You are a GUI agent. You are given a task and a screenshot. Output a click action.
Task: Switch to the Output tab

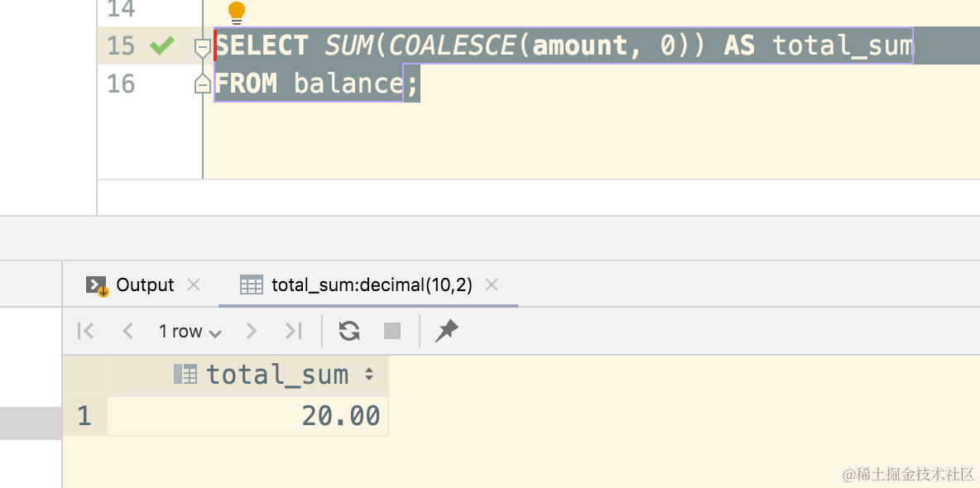pos(145,284)
